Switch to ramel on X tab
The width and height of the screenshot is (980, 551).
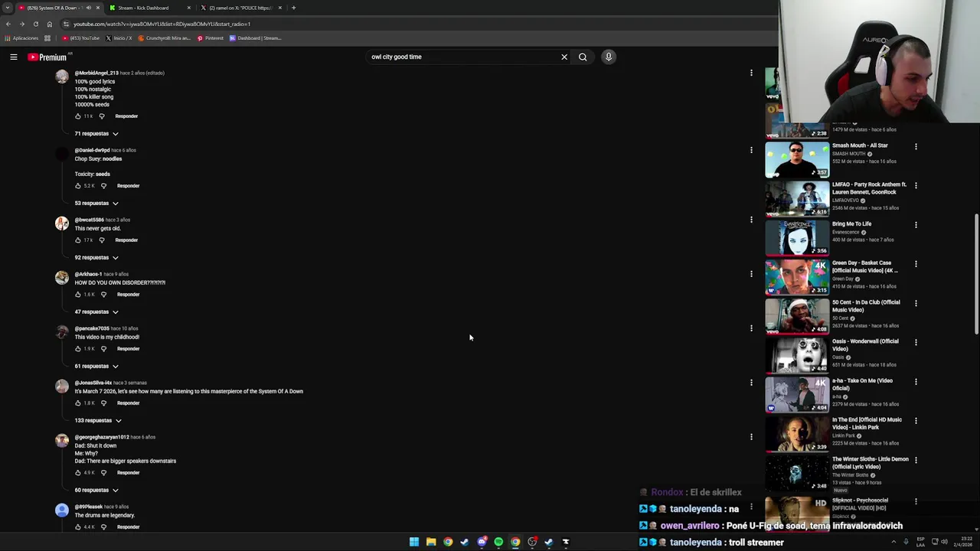[x=241, y=8]
